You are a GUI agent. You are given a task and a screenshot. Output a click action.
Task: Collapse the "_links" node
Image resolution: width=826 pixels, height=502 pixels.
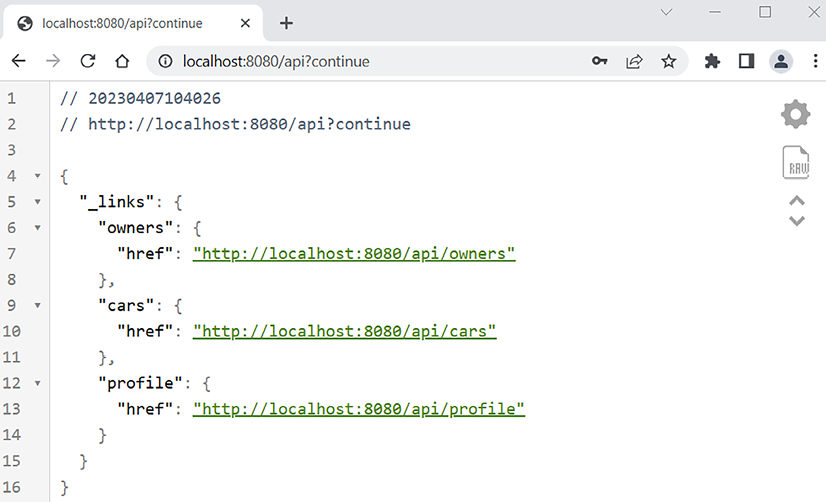[38, 202]
